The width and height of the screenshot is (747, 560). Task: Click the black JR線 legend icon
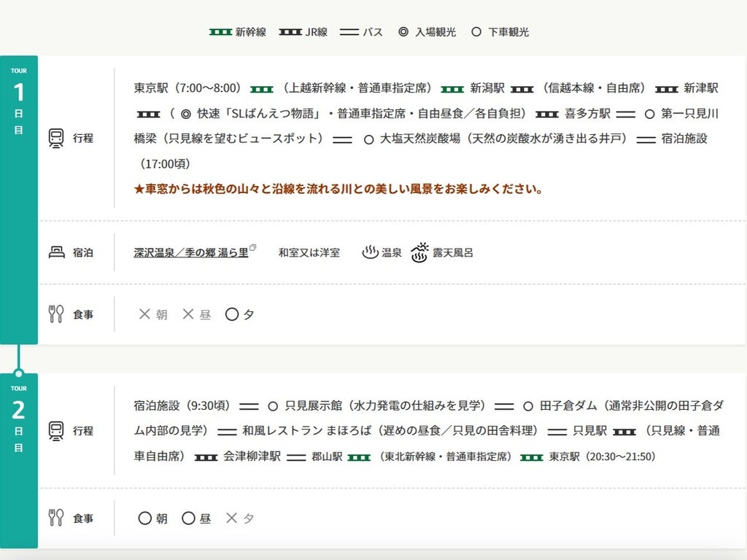click(x=290, y=32)
